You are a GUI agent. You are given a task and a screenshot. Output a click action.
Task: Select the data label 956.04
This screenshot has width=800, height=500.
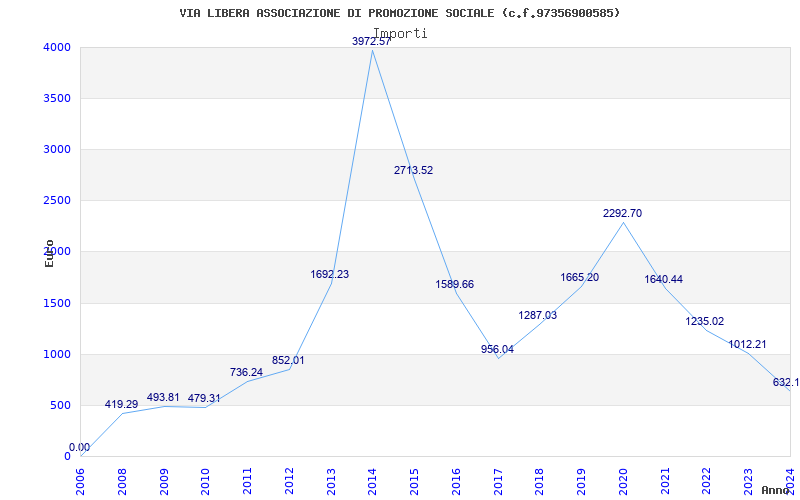[x=497, y=349]
